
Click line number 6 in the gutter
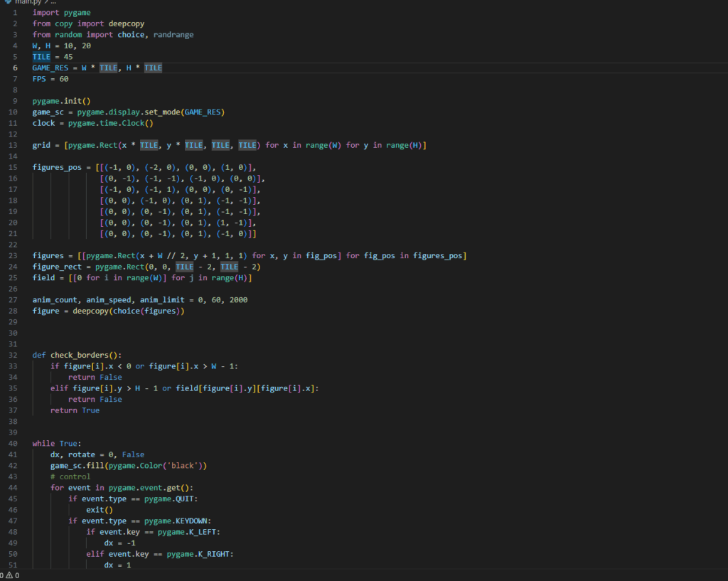point(15,68)
